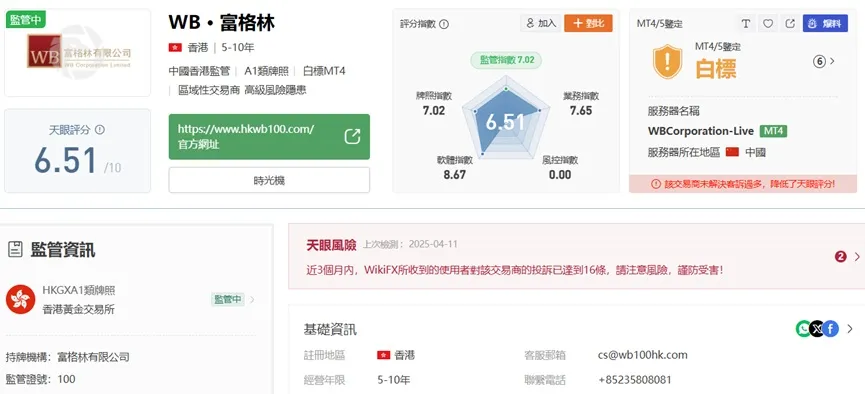Click the 上次檢測 2025-04-11 date text
Image resolution: width=865 pixels, height=394 pixels.
[x=410, y=244]
